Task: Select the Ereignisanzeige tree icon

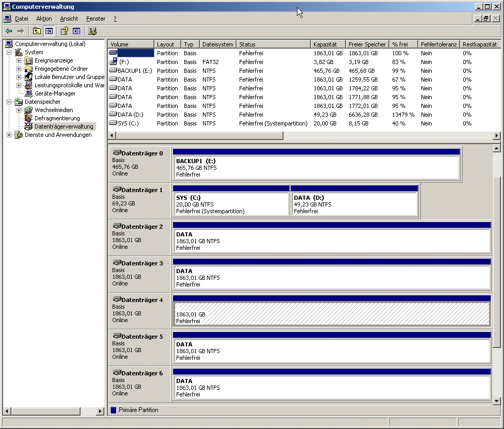Action: 28,60
